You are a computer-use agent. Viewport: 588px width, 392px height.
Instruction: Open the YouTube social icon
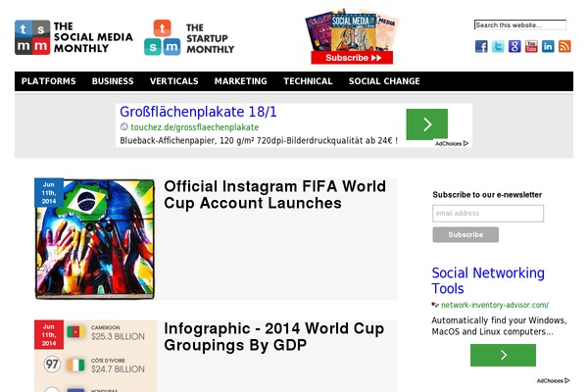(531, 46)
